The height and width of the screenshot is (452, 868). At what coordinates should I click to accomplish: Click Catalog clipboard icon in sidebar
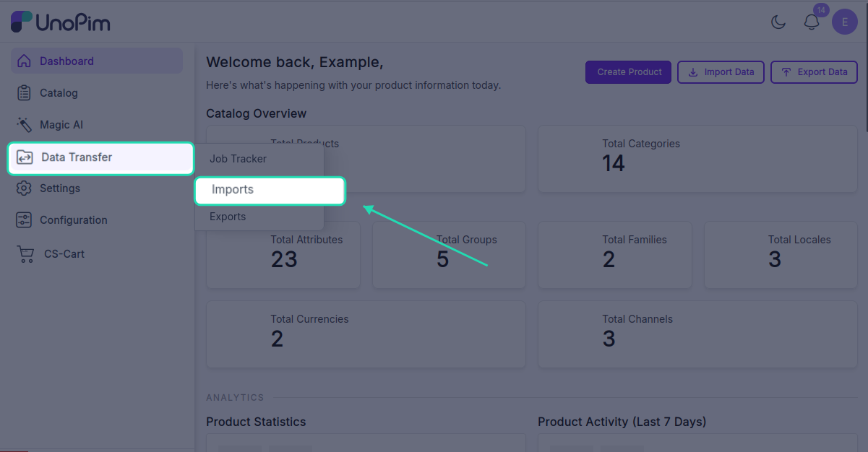coord(25,92)
